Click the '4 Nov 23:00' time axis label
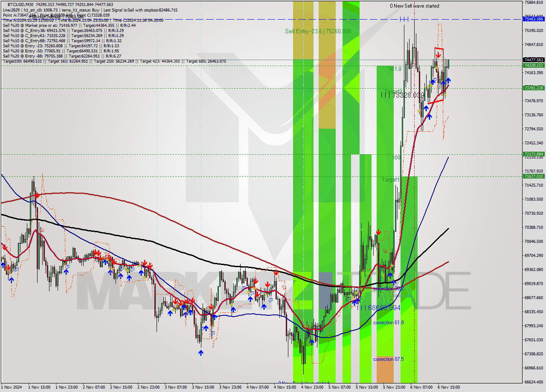 coord(312,387)
